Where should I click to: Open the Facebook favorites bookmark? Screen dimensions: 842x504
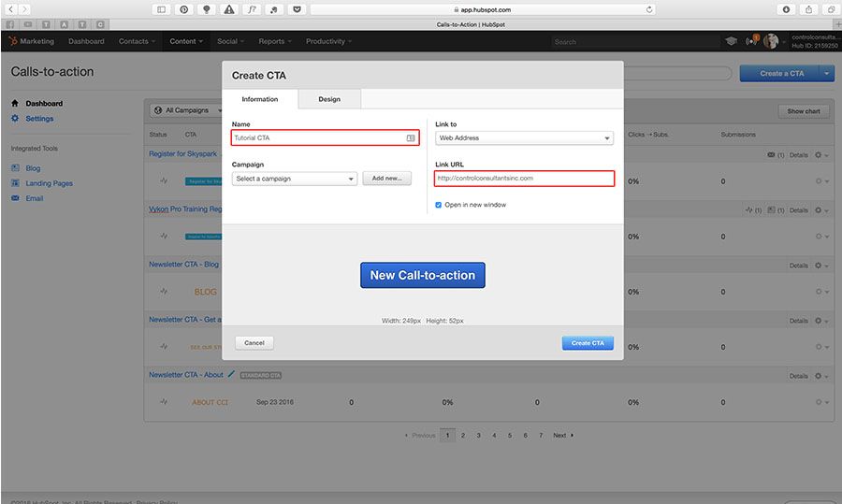10,24
